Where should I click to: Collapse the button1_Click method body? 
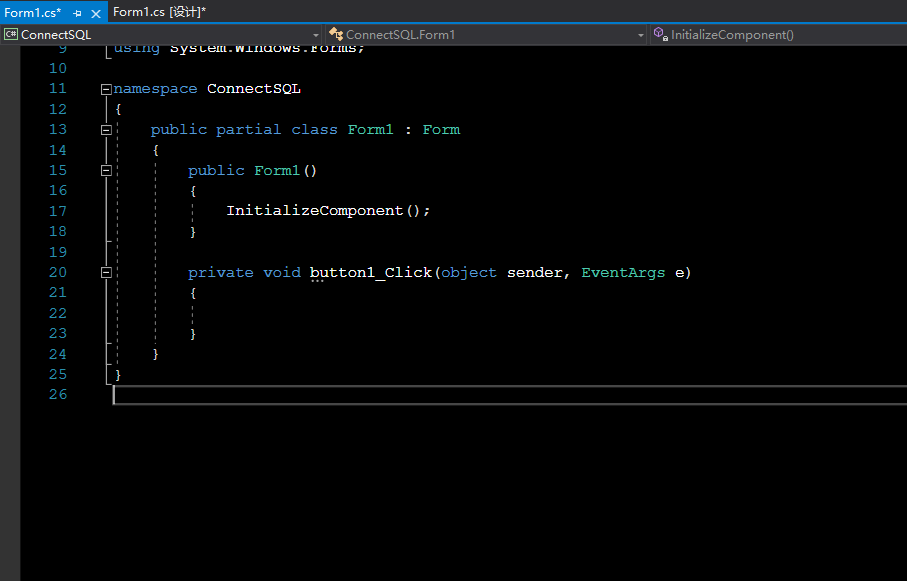pos(106,272)
